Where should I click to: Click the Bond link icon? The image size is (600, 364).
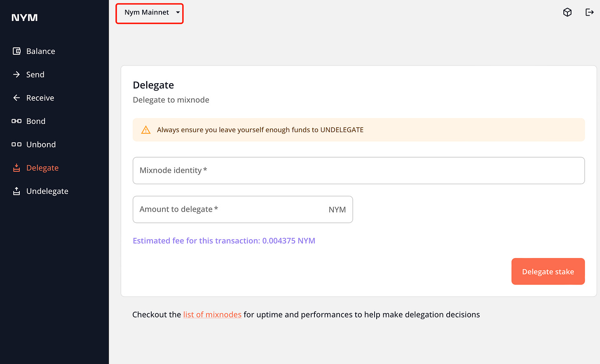[16, 121]
